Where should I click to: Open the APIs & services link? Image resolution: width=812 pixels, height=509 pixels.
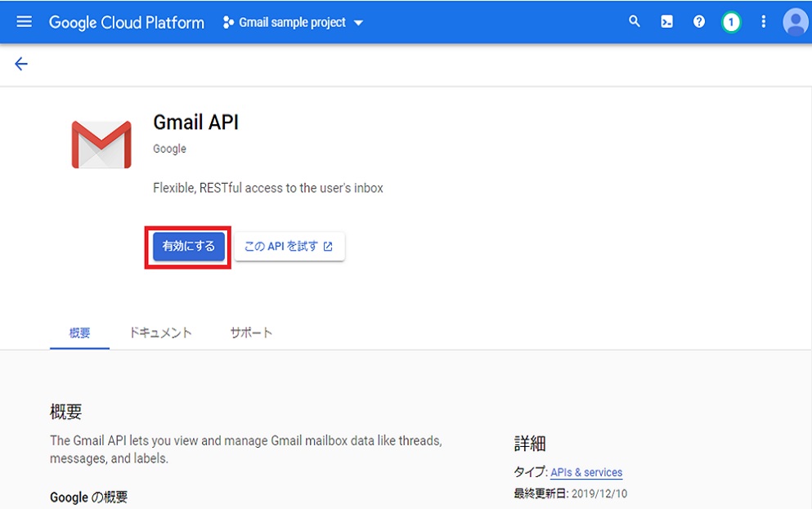pyautogui.click(x=586, y=472)
